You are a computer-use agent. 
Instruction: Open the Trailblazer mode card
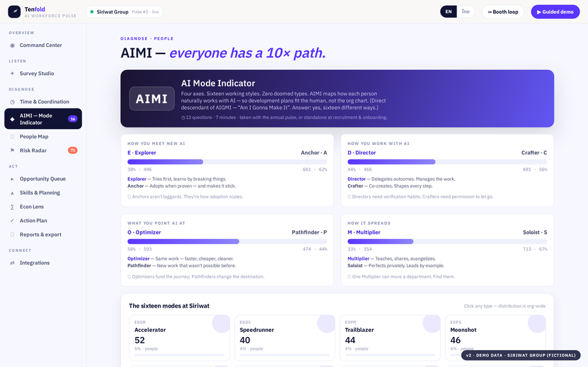(390, 338)
